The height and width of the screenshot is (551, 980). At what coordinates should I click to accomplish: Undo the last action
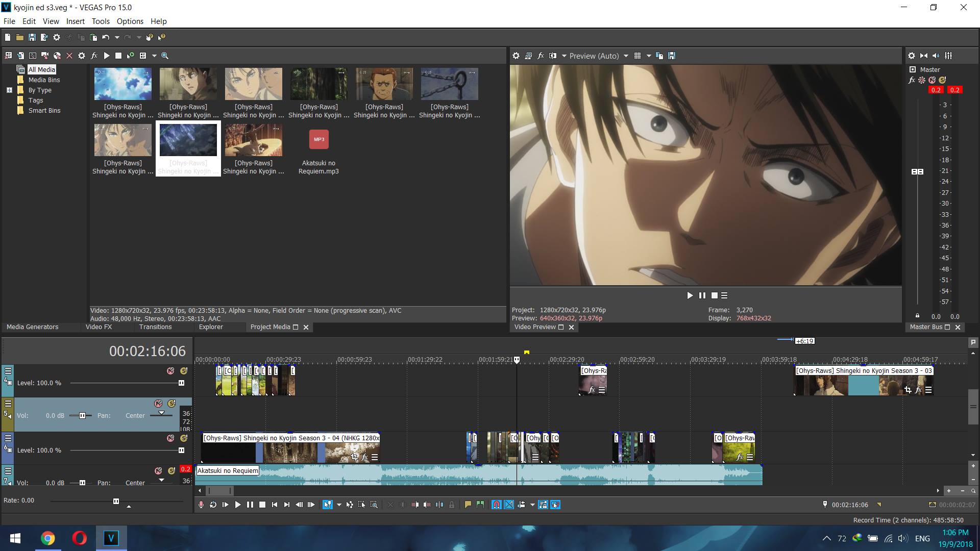[x=106, y=37]
